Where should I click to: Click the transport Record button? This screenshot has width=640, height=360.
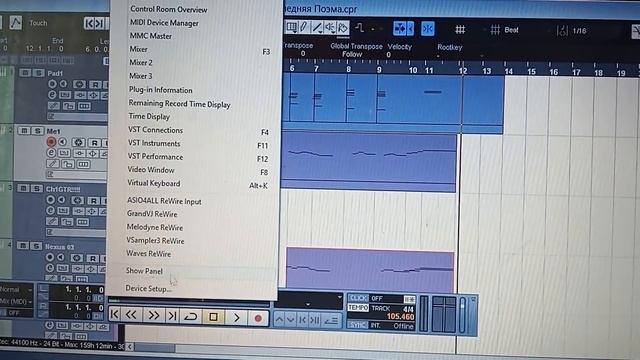pyautogui.click(x=258, y=318)
